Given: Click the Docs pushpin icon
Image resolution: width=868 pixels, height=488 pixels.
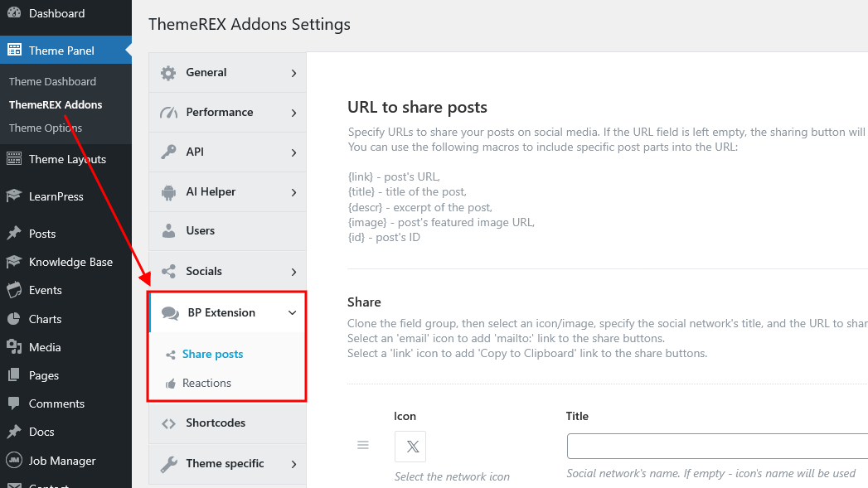Looking at the screenshot, I should click(14, 432).
